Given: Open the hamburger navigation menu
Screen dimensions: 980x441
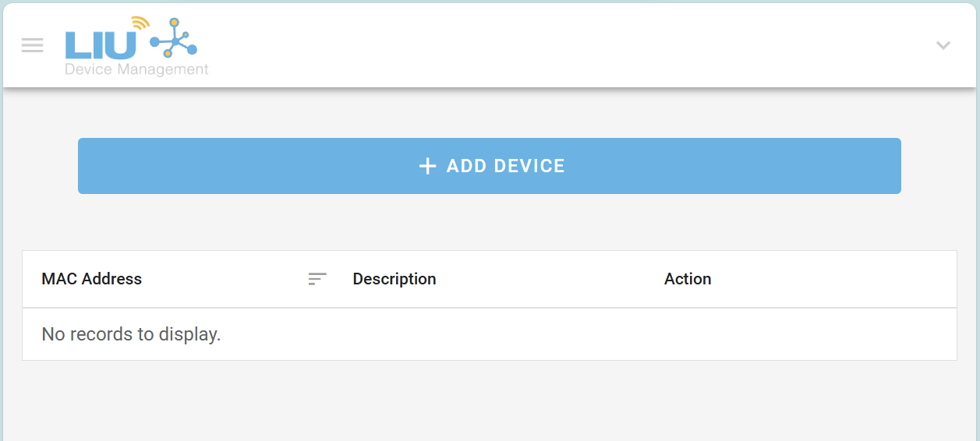Looking at the screenshot, I should 32,45.
